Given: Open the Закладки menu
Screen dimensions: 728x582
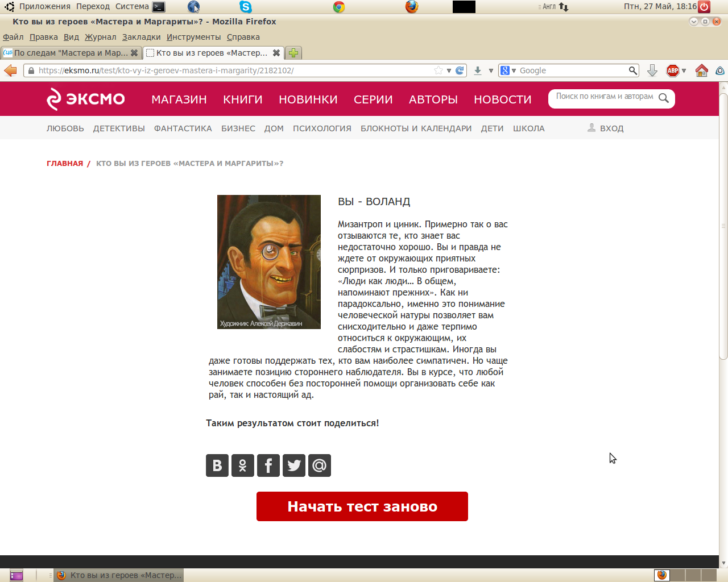Looking at the screenshot, I should 141,37.
